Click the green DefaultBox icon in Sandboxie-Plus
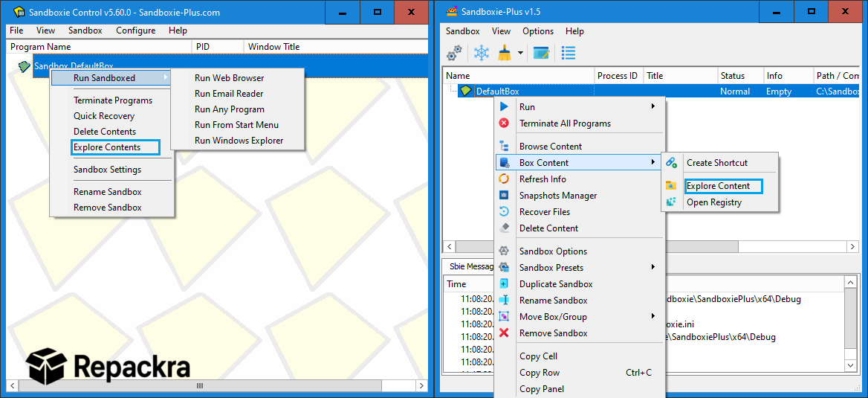868x398 pixels. pyautogui.click(x=466, y=92)
